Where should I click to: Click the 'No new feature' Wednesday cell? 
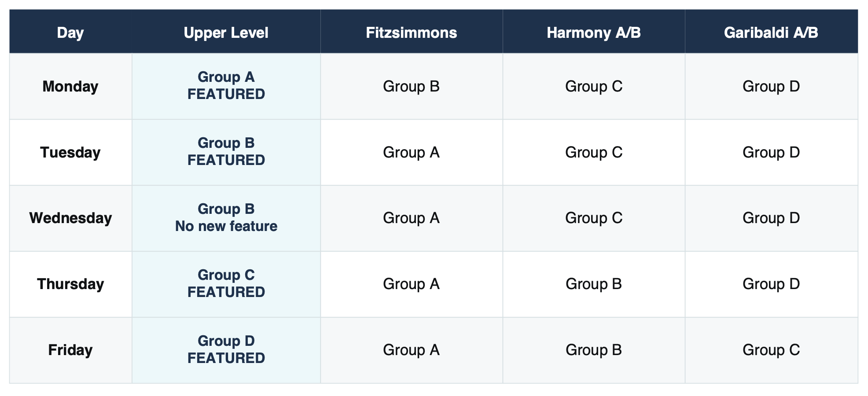[x=226, y=218]
